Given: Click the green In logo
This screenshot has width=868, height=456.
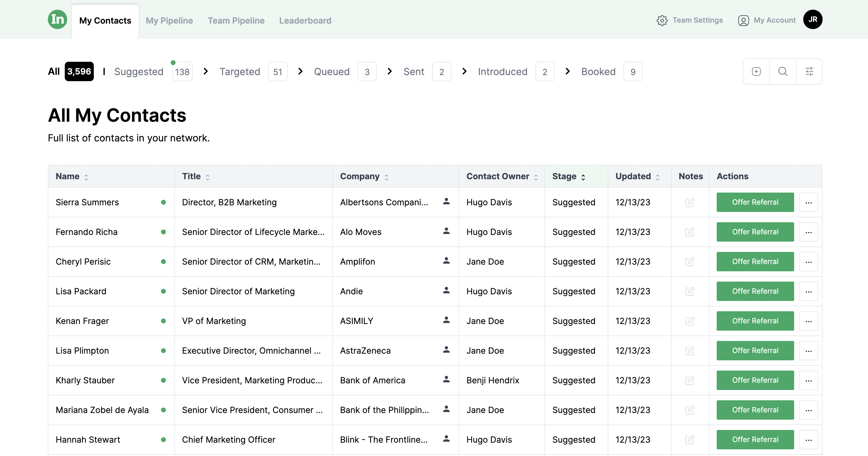Looking at the screenshot, I should click(x=57, y=20).
